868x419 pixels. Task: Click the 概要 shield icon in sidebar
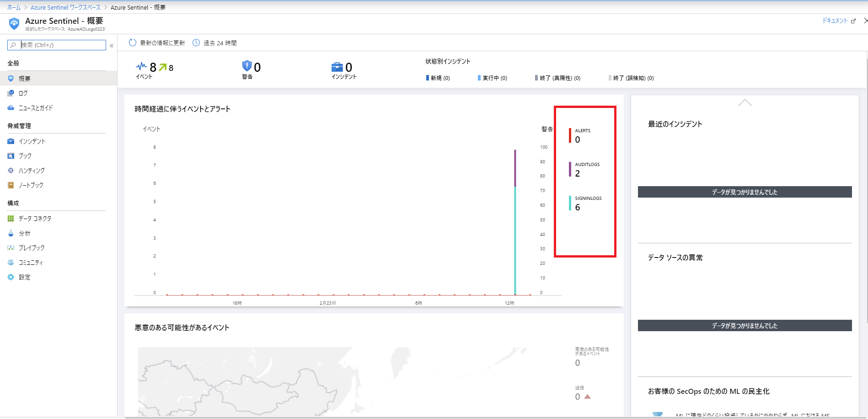point(11,78)
